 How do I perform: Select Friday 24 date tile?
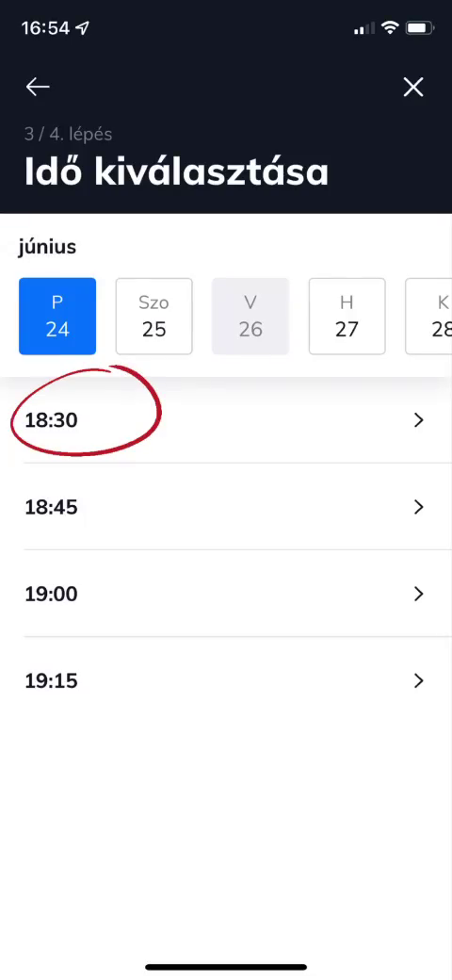pos(57,317)
